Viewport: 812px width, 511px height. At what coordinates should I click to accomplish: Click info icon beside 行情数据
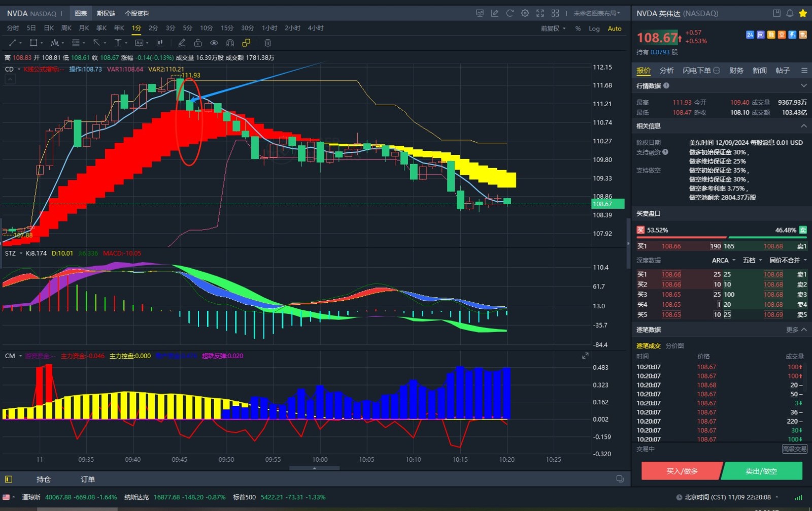[x=666, y=85]
